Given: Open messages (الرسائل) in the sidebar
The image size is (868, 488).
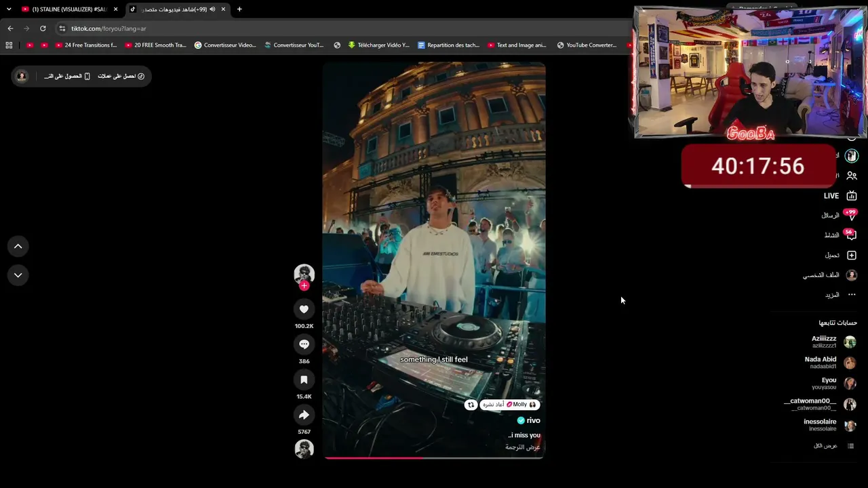Looking at the screenshot, I should 840,216.
